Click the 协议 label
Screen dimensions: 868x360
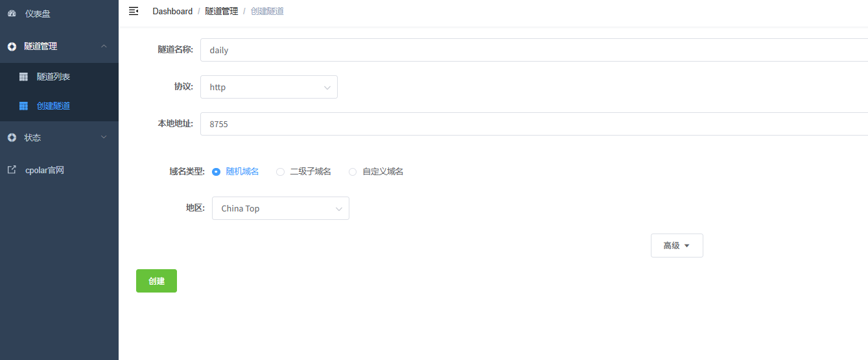183,86
